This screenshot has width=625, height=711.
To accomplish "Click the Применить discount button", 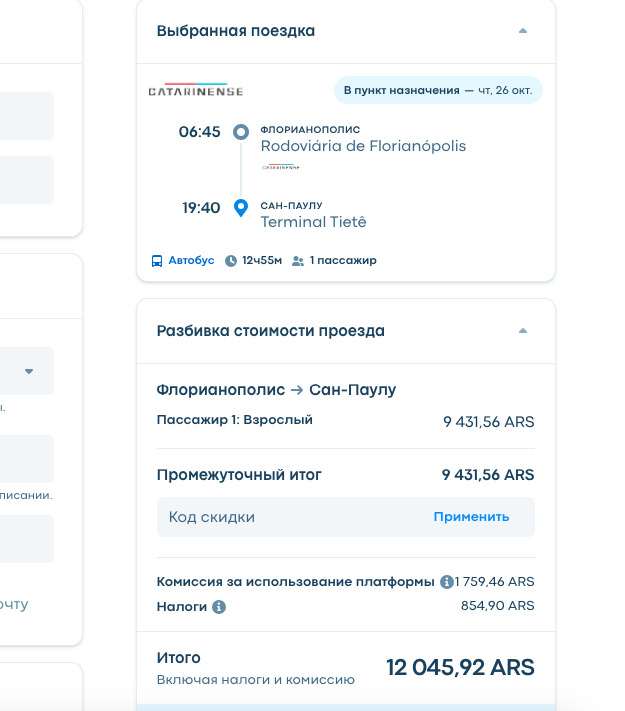I will (471, 517).
